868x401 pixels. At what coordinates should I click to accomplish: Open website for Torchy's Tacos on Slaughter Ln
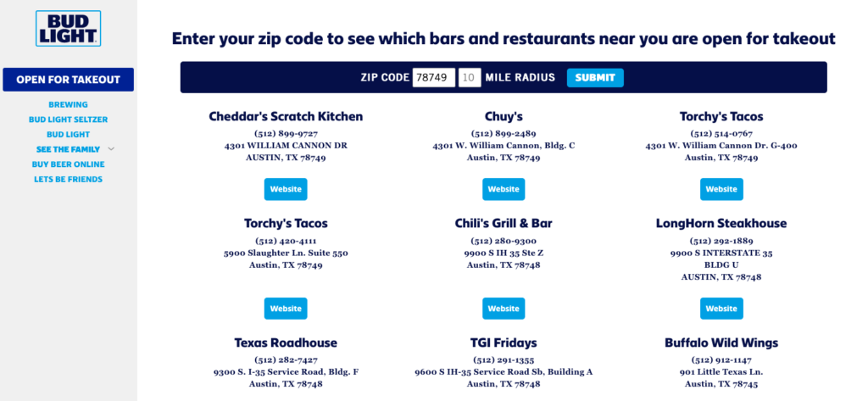tap(286, 309)
